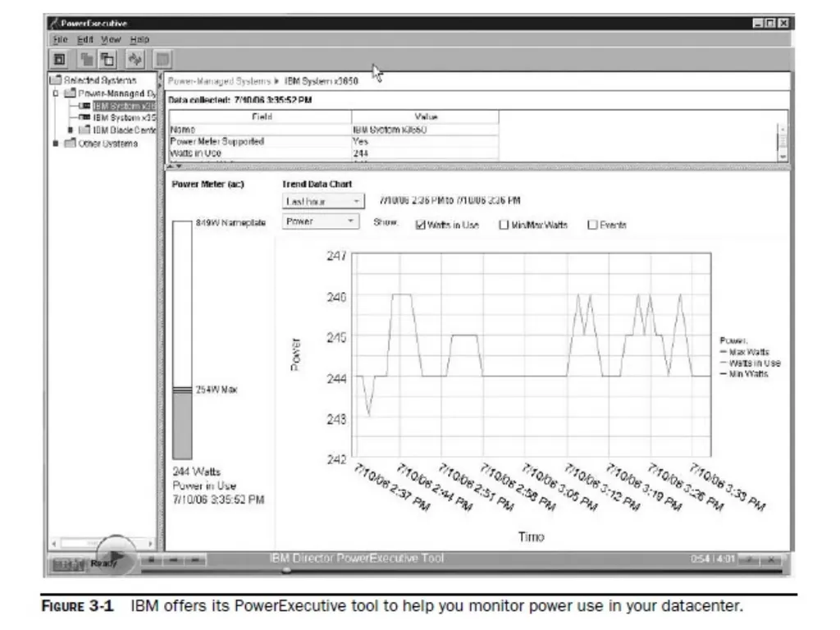Click the Min Watts legend entry

coord(744,373)
